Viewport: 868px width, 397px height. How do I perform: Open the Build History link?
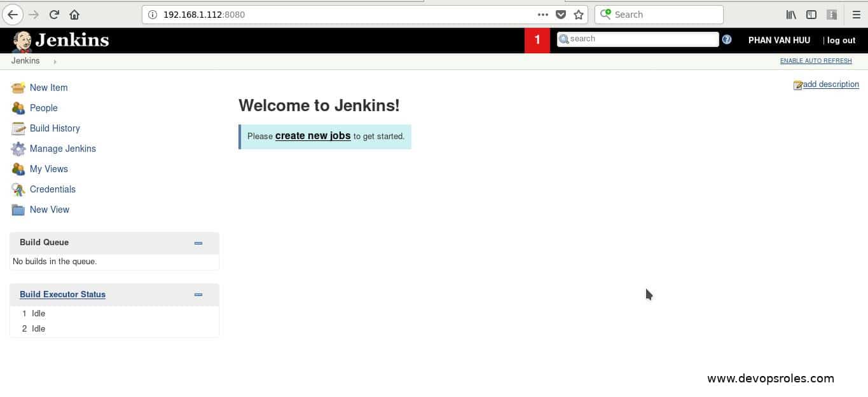coord(55,128)
